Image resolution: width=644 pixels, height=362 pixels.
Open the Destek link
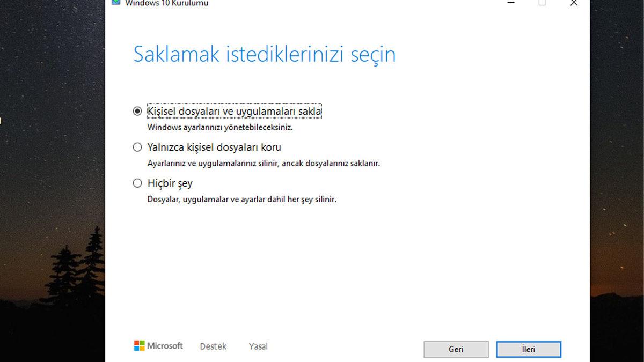[x=213, y=346]
